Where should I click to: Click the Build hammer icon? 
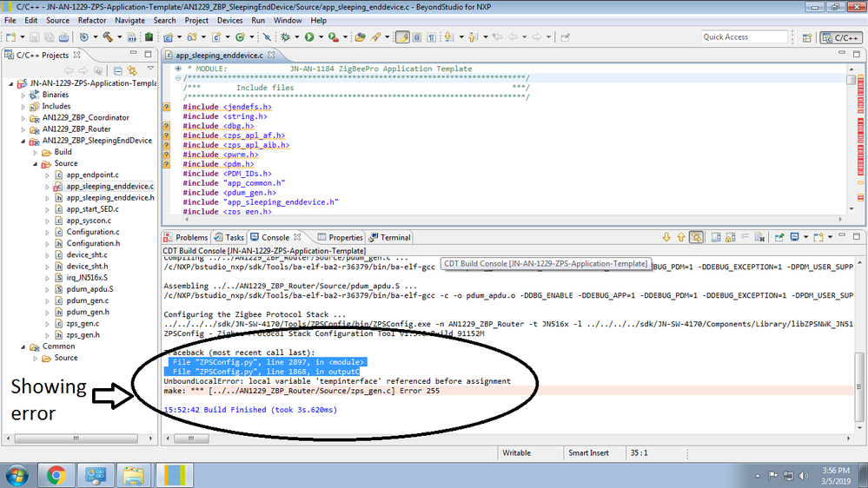[108, 37]
